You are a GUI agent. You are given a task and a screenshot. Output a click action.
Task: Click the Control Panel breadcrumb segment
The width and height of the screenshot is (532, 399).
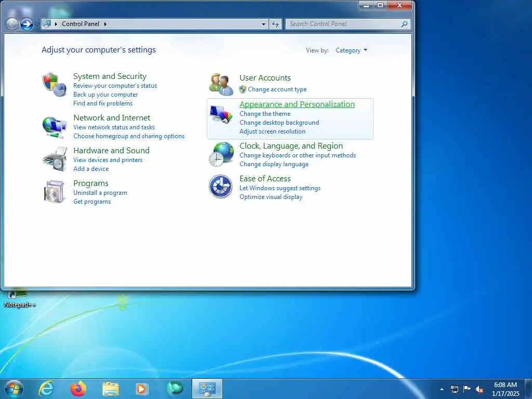[x=81, y=24]
